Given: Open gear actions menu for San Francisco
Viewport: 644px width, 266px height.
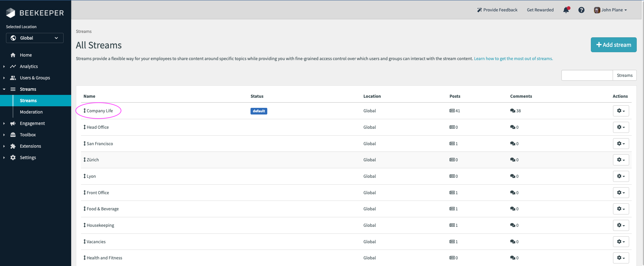Looking at the screenshot, I should pyautogui.click(x=621, y=144).
